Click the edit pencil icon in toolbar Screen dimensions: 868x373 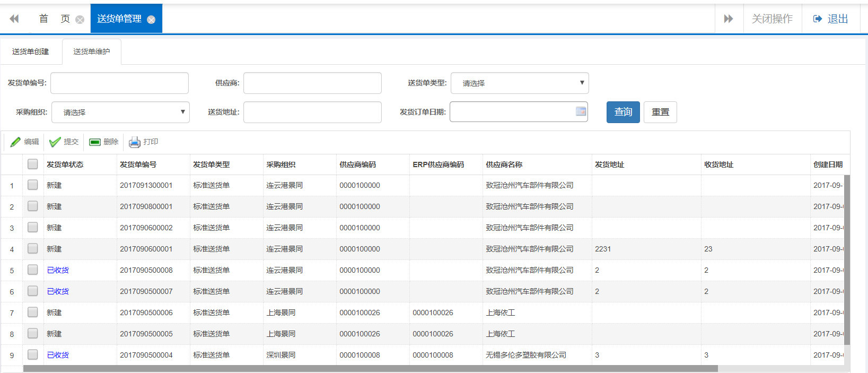pos(15,142)
